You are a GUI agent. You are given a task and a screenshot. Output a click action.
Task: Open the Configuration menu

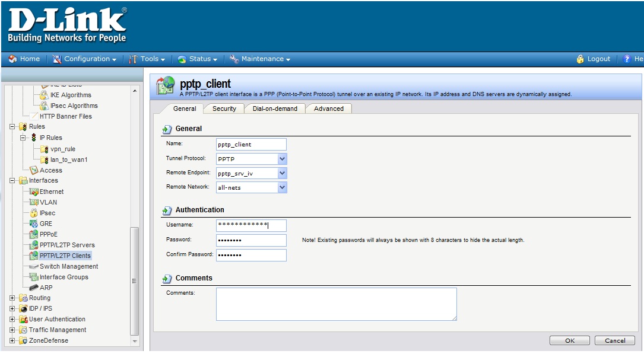[86, 59]
